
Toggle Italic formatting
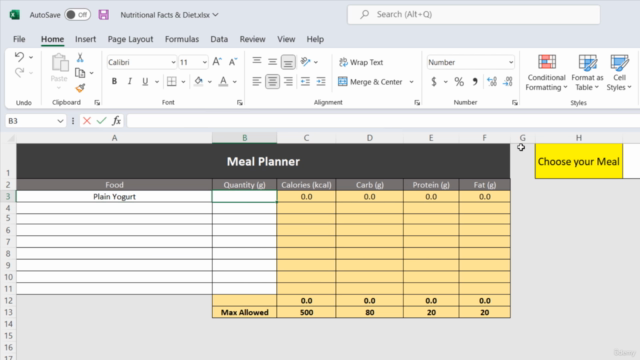[x=130, y=82]
